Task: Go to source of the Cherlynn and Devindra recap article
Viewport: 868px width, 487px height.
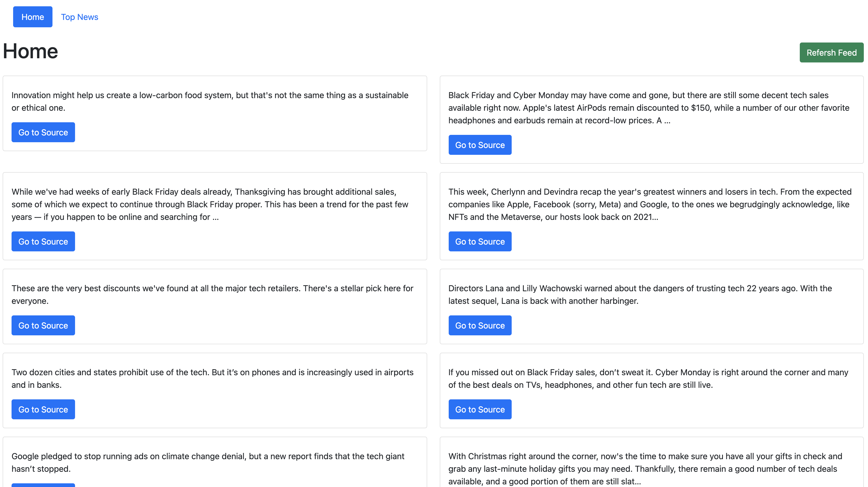Action: (480, 241)
